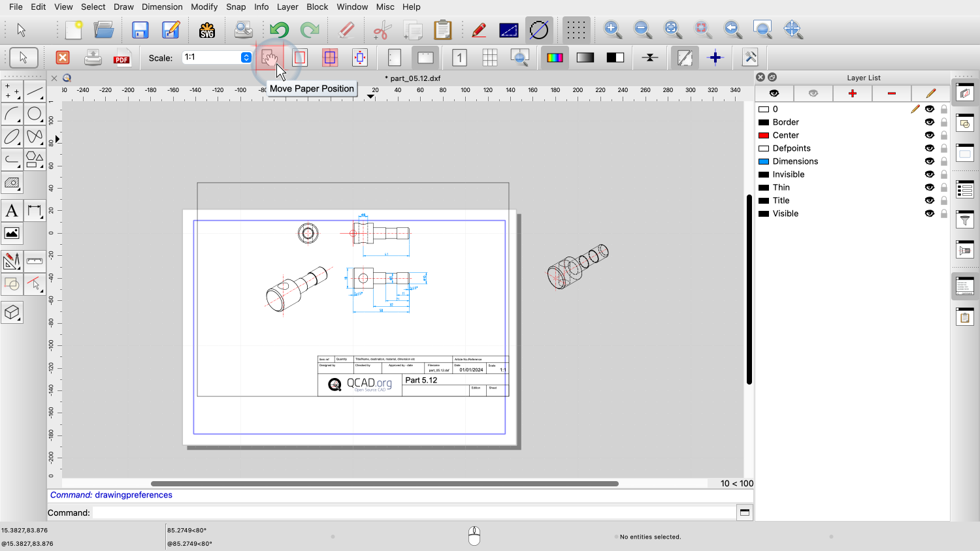Select the Circle drawing tool
Screen dimensions: 980x551
(x=35, y=114)
